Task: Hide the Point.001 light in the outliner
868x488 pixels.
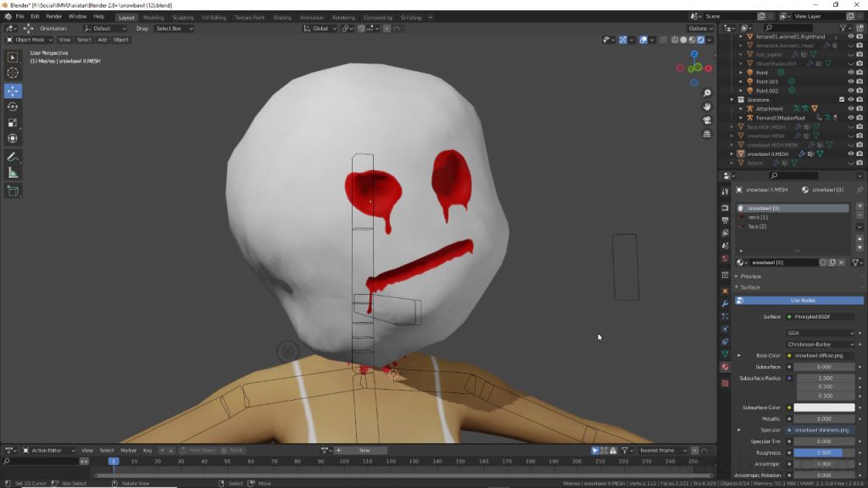Action: (x=849, y=82)
